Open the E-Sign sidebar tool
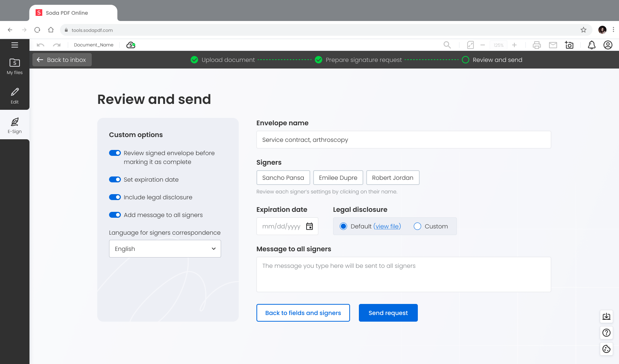Screen dimensions: 619x364 (x=15, y=125)
